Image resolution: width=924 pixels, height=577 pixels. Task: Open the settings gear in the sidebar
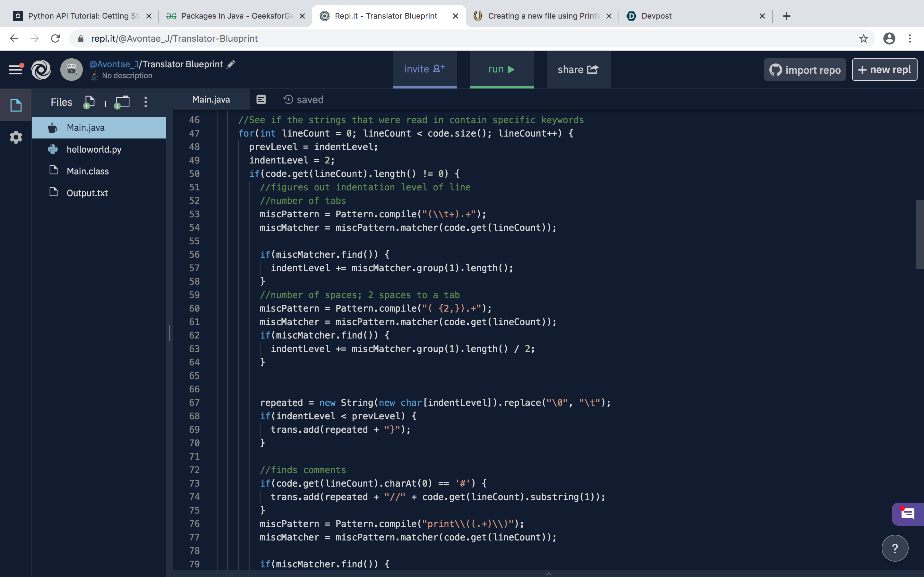[x=16, y=137]
